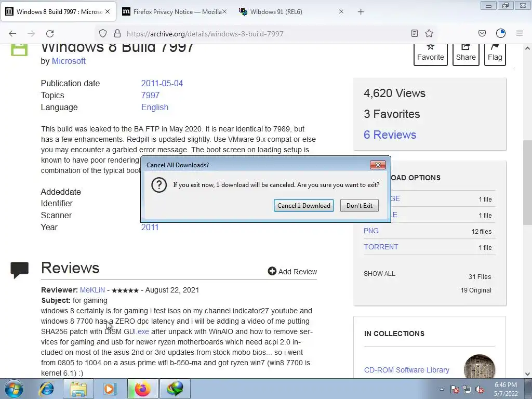Open CD-ROM Software Library collection

[x=406, y=370]
